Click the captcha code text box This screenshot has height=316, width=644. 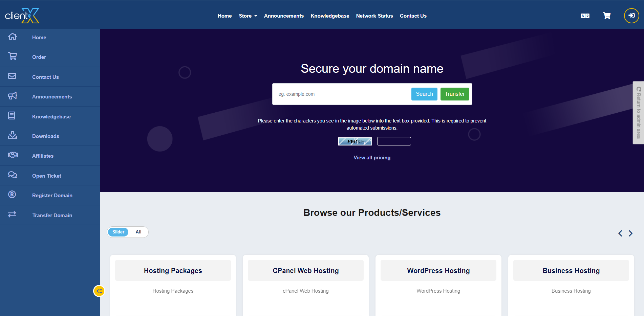(x=394, y=141)
